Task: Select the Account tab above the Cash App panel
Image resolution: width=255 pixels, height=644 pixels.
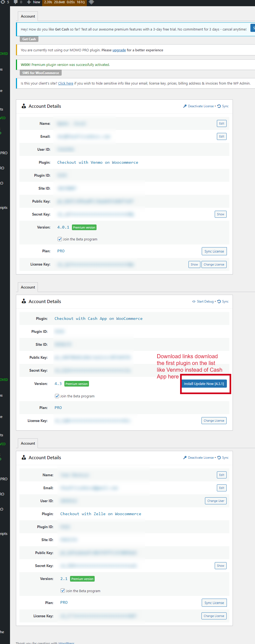Action: (x=28, y=287)
